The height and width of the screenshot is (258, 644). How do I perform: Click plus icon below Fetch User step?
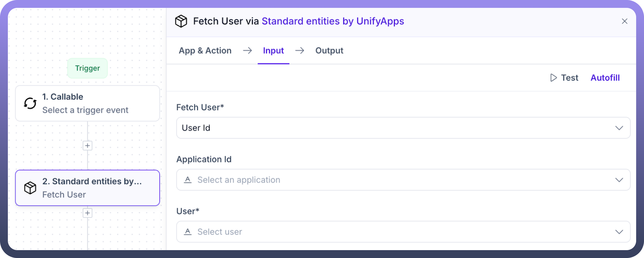tap(88, 213)
